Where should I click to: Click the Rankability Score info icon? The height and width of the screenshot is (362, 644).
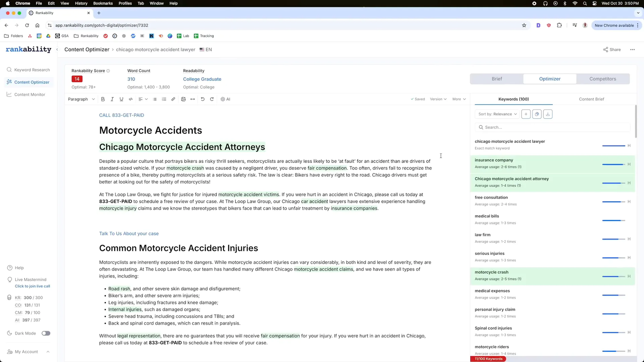(x=108, y=71)
